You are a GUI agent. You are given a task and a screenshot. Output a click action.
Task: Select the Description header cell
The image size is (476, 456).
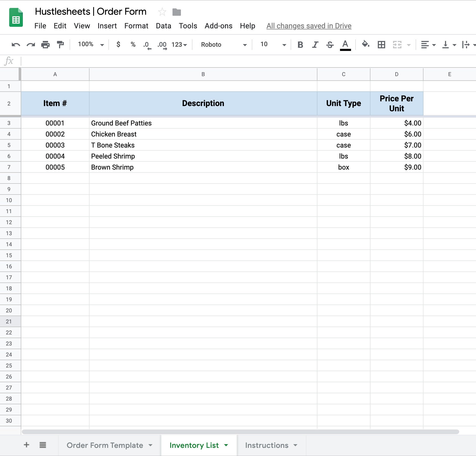(203, 103)
